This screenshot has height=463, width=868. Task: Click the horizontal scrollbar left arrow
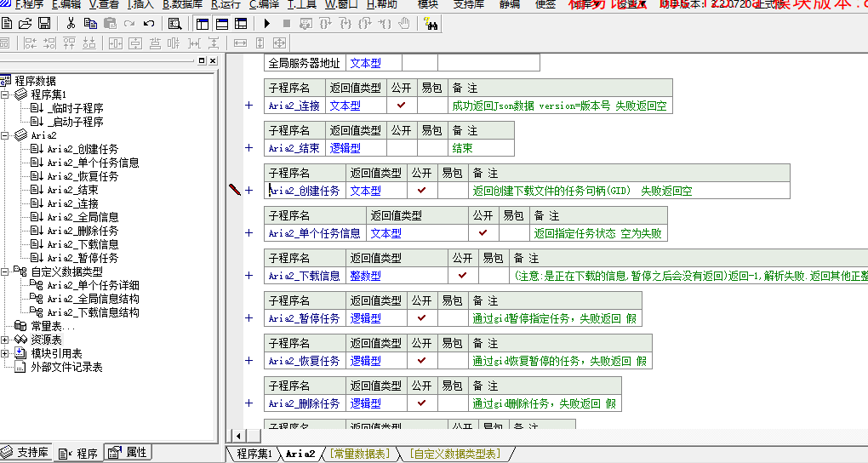240,436
